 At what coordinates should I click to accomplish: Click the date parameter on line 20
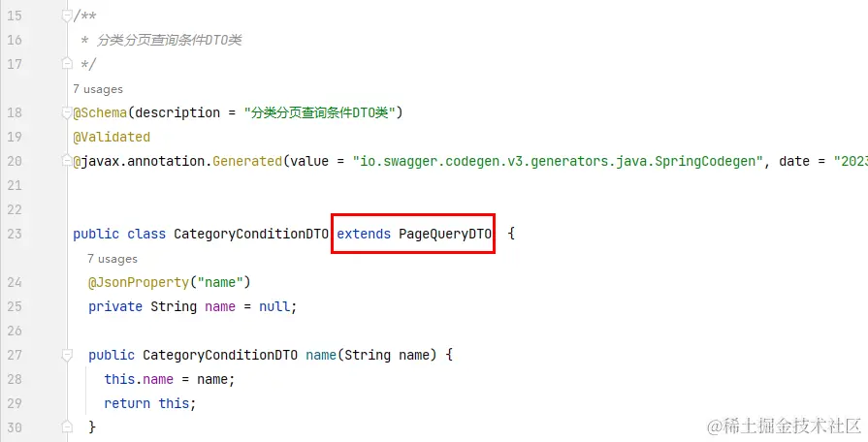click(x=794, y=162)
